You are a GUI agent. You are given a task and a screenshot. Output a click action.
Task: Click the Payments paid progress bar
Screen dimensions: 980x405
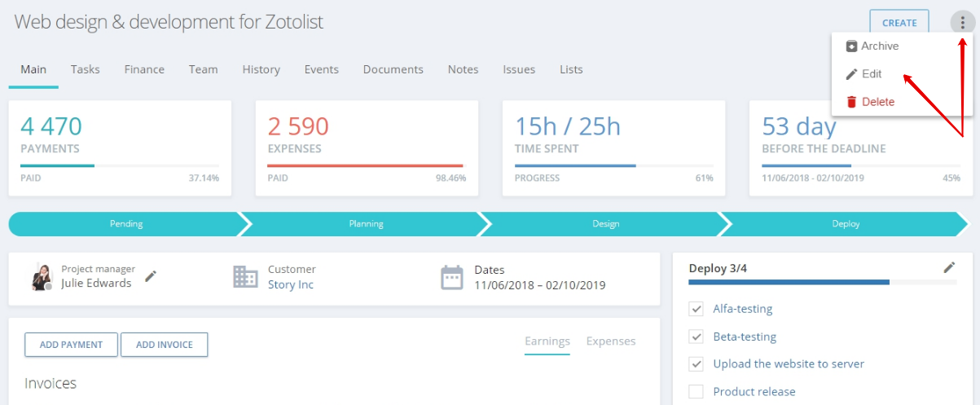[x=120, y=165]
